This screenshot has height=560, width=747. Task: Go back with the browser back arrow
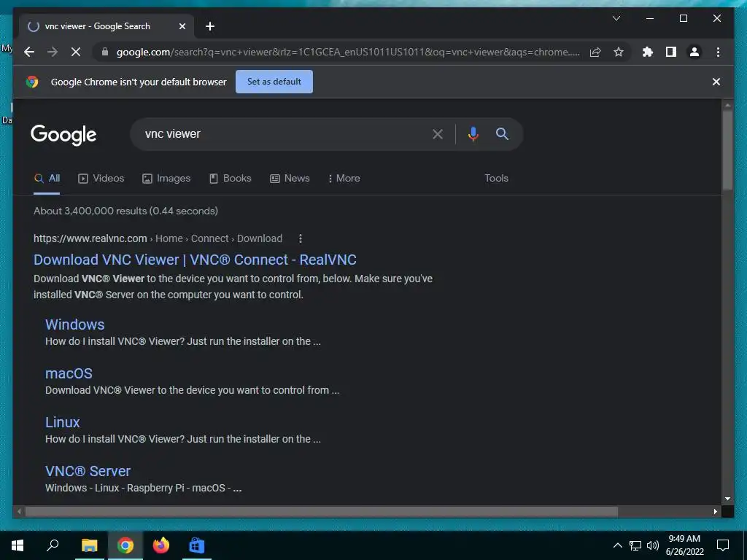[29, 52]
